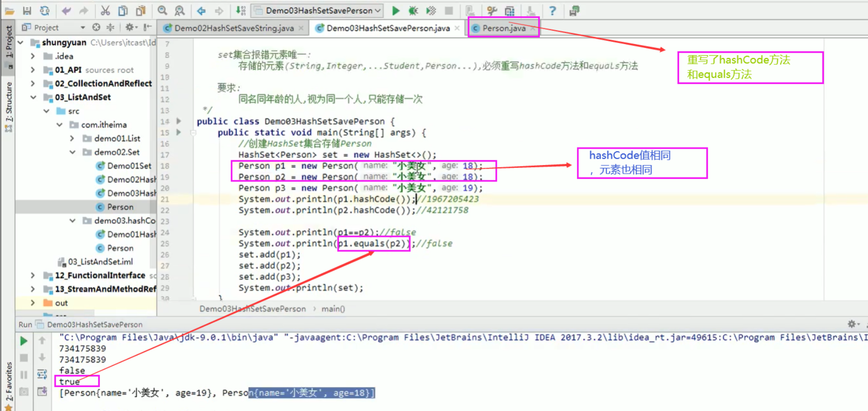Open the Project view selector dropdown arrow
Image resolution: width=868 pixels, height=411 pixels.
click(82, 27)
